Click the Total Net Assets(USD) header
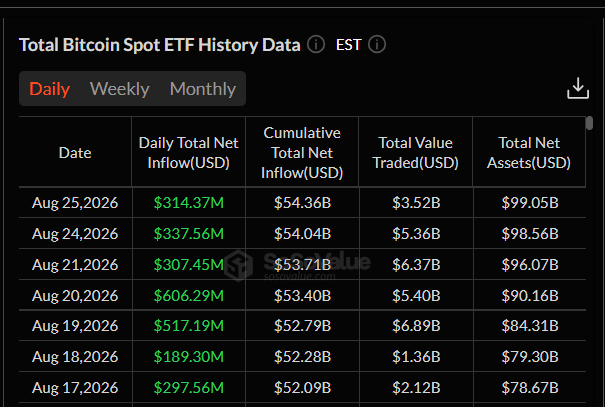Screen dimensions: 605x407 [529, 153]
